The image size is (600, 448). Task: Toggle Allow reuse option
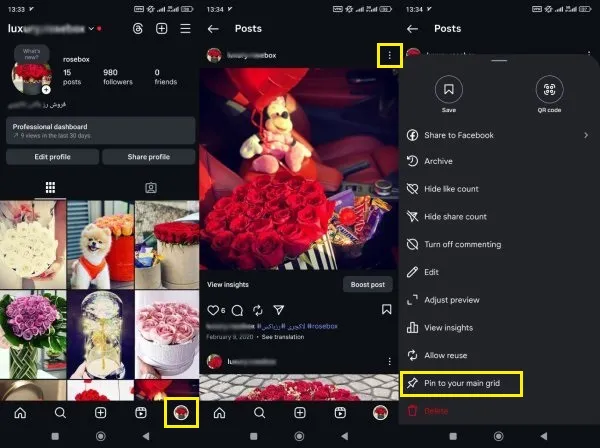click(499, 355)
